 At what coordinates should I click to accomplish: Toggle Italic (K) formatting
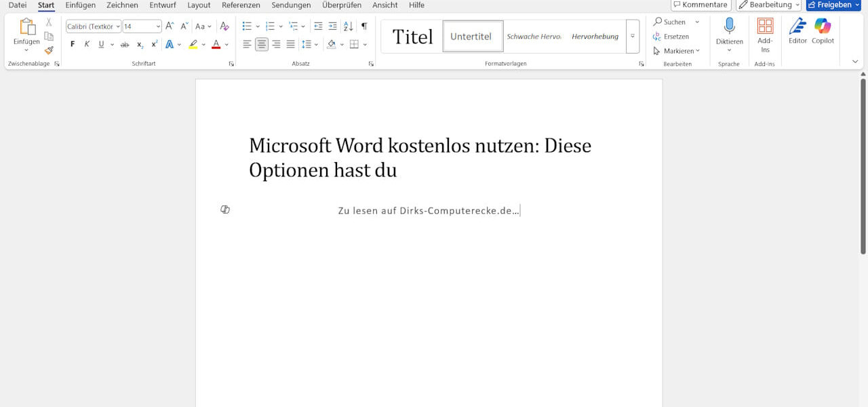(87, 45)
